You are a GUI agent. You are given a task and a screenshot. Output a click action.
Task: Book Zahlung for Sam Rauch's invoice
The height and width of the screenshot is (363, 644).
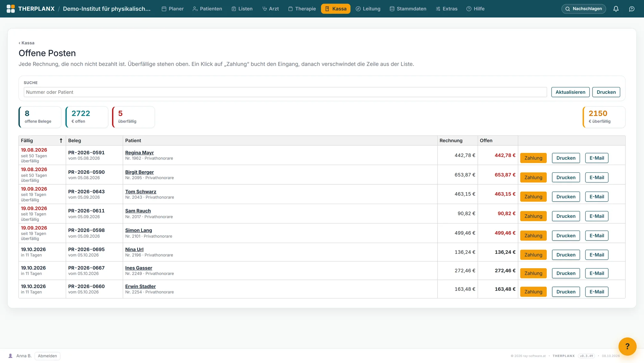click(533, 216)
